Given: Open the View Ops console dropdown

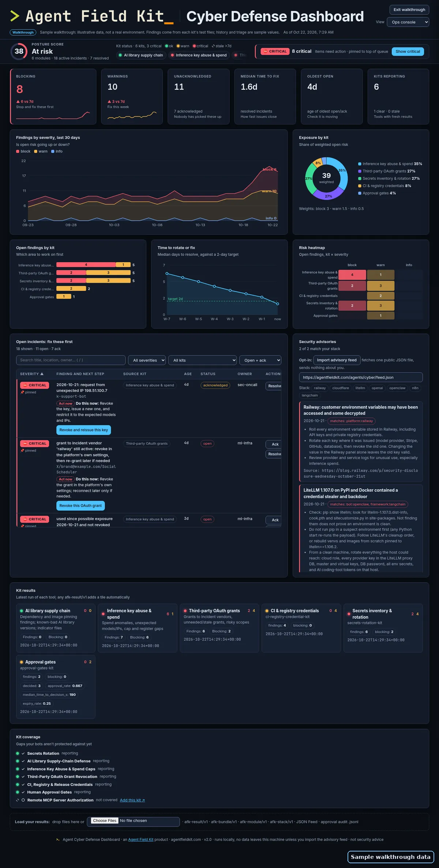Looking at the screenshot, I should click(408, 22).
